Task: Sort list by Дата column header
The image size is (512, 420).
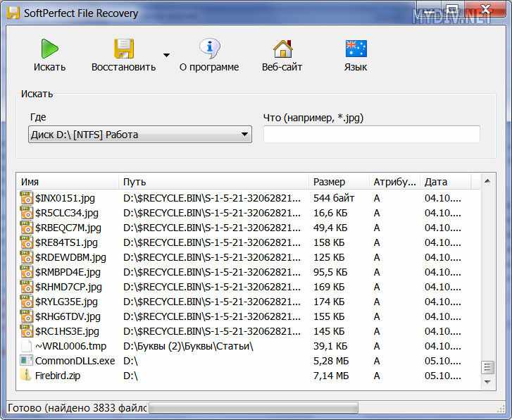Action: [x=446, y=182]
